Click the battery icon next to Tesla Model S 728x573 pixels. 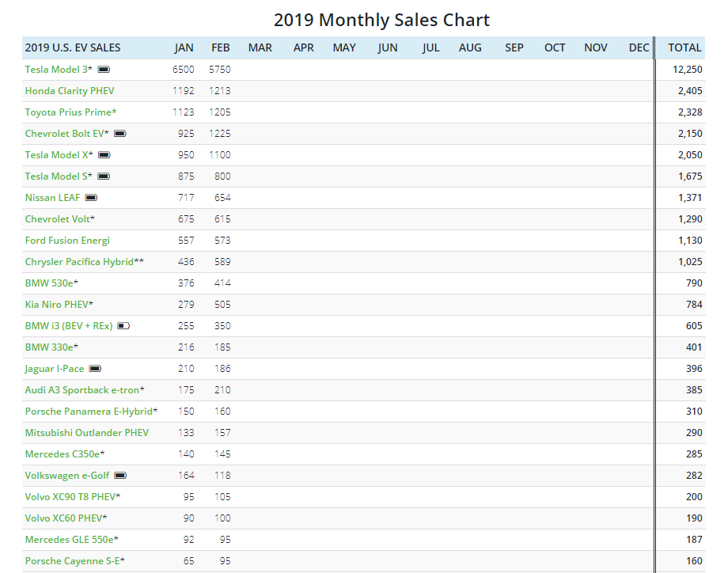(x=103, y=176)
